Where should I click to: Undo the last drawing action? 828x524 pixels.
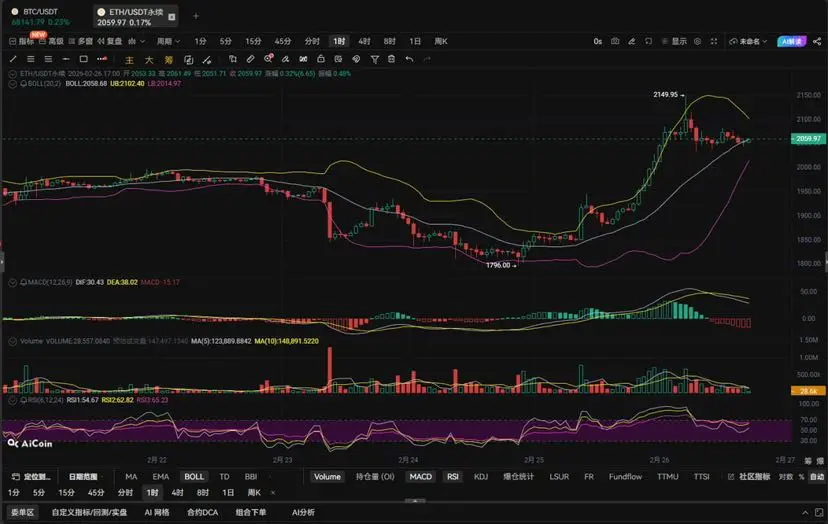pyautogui.click(x=409, y=59)
